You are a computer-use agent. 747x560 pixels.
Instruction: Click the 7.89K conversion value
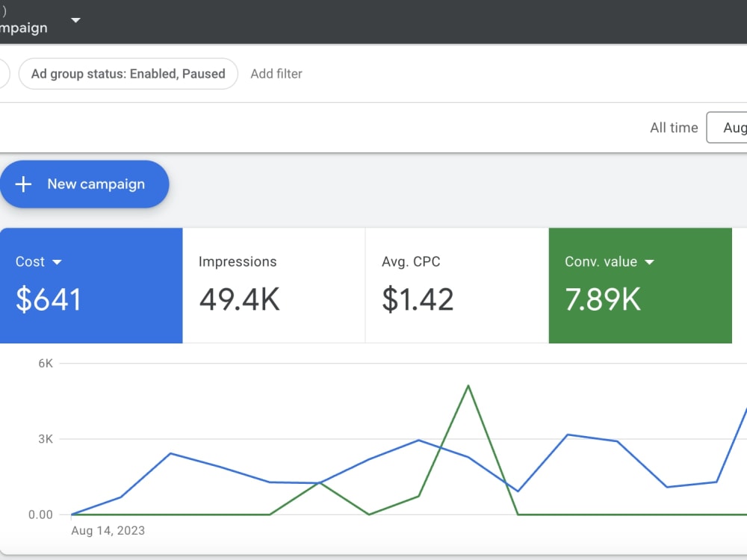click(603, 299)
